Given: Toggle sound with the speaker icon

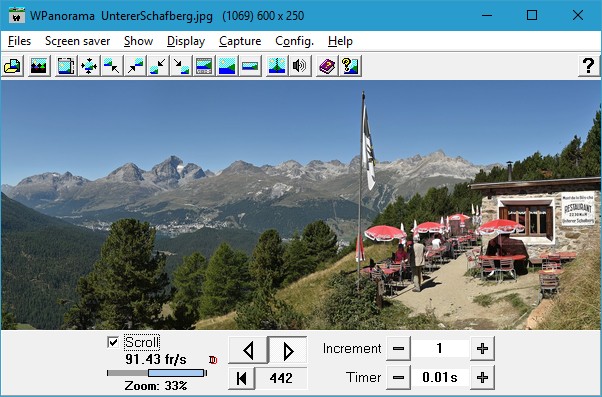Looking at the screenshot, I should pos(300,66).
